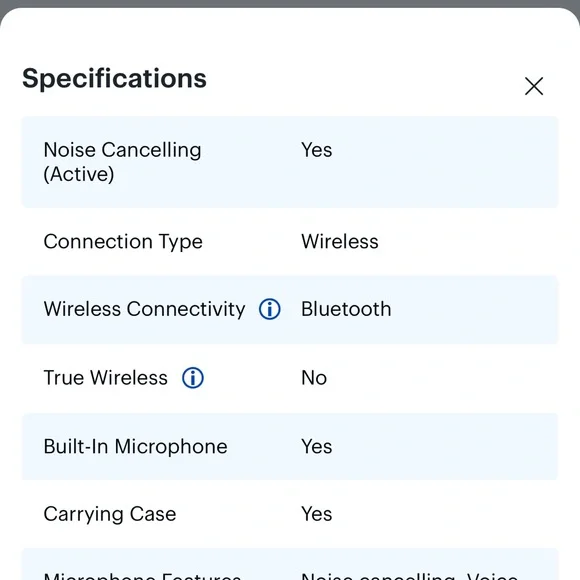580x580 pixels.
Task: Tap the gray dimmed backdrop above the sheet
Action: tap(290, 3)
